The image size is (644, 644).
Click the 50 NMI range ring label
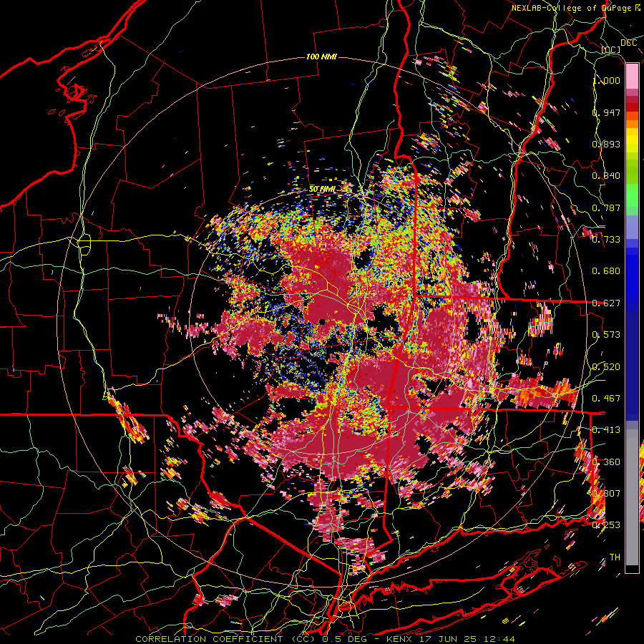(322, 190)
